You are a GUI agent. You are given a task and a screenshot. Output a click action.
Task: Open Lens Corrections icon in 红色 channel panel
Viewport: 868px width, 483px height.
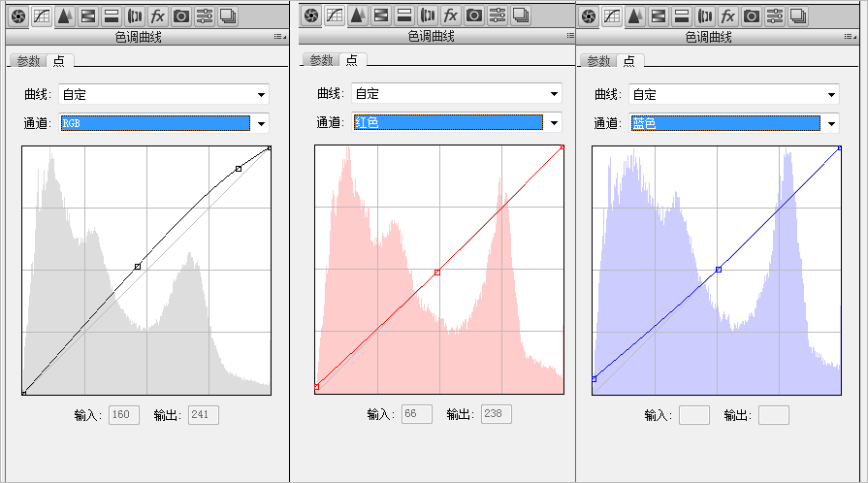[x=428, y=16]
